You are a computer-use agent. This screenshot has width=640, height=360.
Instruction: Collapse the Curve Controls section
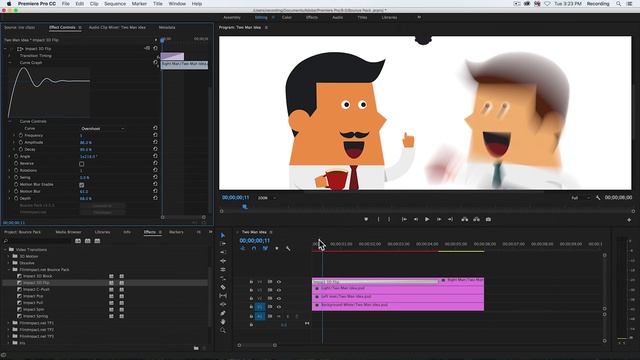point(10,121)
